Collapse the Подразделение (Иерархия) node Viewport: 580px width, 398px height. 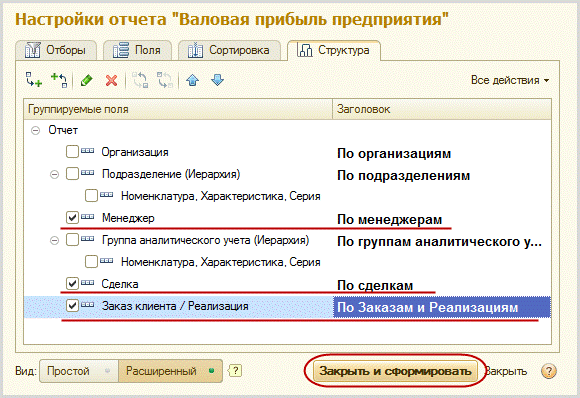click(54, 174)
